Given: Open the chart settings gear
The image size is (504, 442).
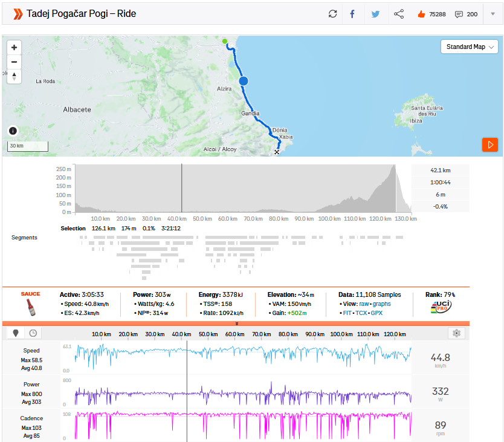Looking at the screenshot, I should click(x=456, y=333).
